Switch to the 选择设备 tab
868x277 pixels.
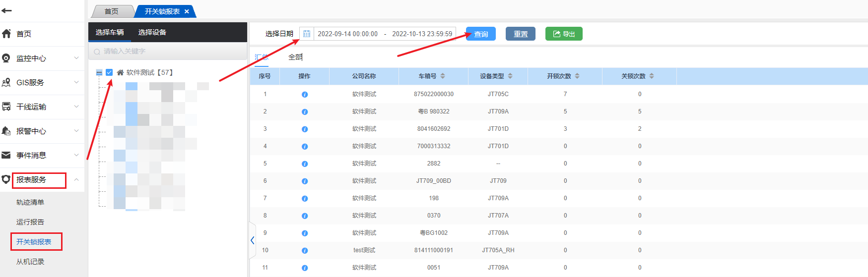[152, 32]
